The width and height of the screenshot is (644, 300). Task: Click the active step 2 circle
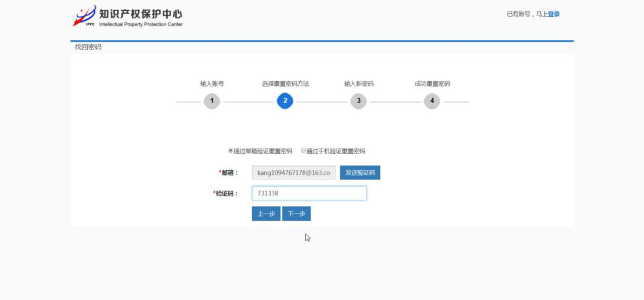(x=285, y=101)
